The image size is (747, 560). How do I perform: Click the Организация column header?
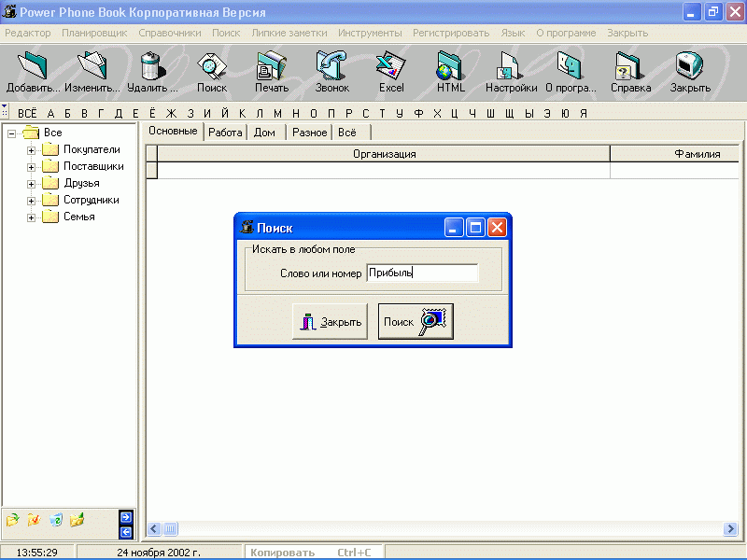click(384, 154)
